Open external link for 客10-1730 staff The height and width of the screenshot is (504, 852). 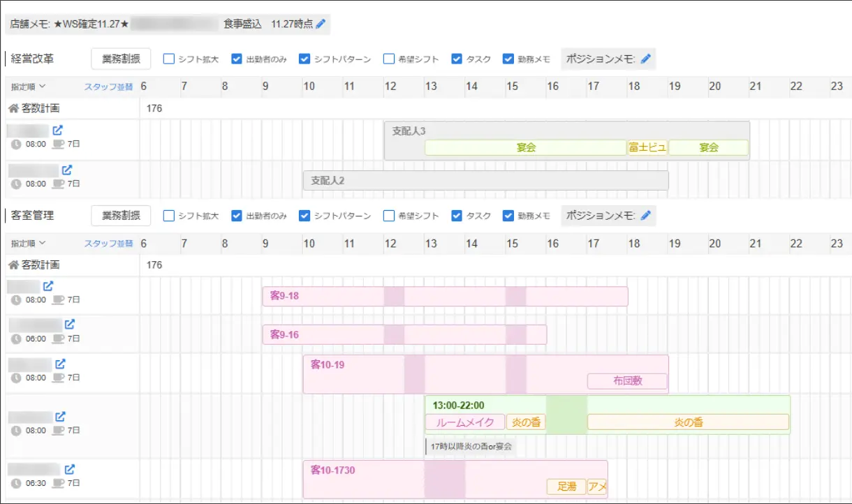click(70, 470)
